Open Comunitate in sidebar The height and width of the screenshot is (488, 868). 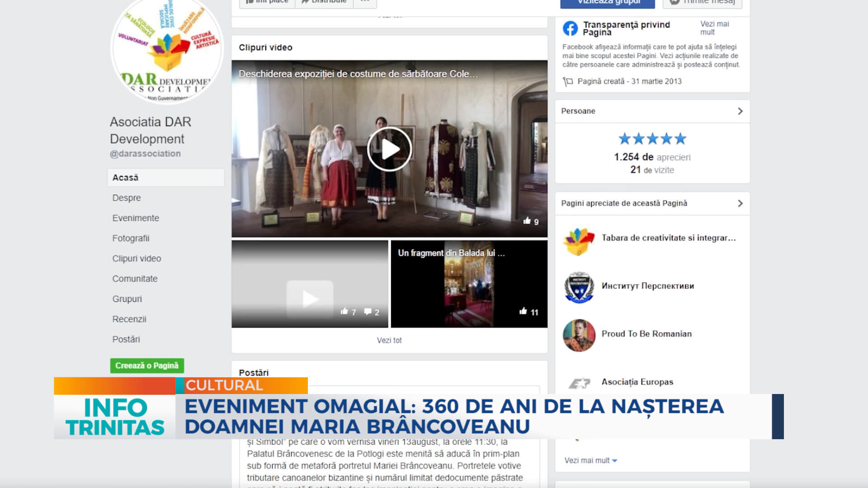point(135,279)
